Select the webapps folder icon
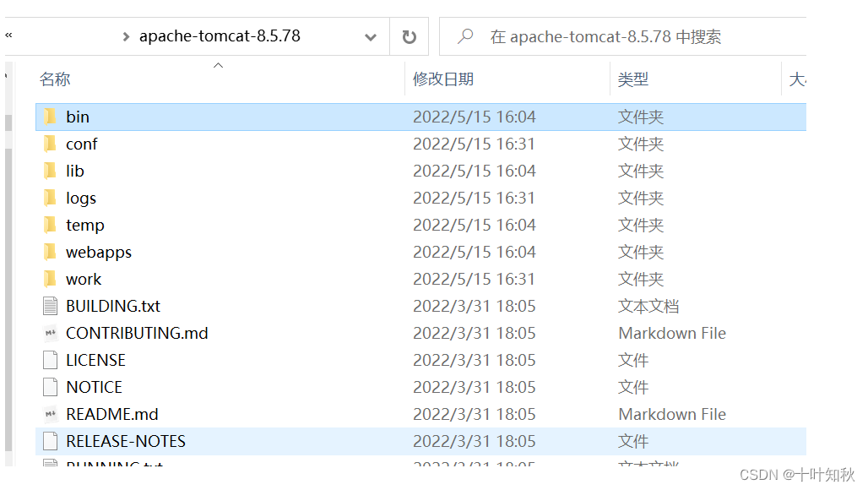Viewport: 868px width, 490px height. (50, 252)
